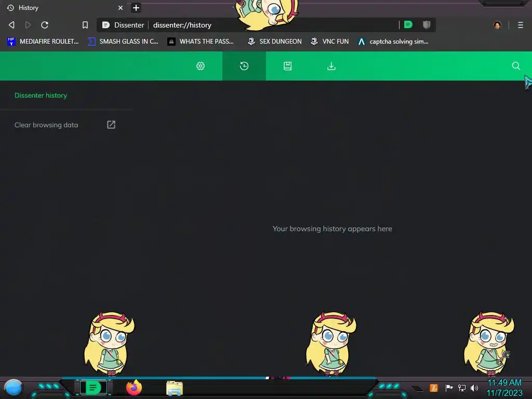Select the History browser tab
This screenshot has height=399, width=532.
[64, 8]
